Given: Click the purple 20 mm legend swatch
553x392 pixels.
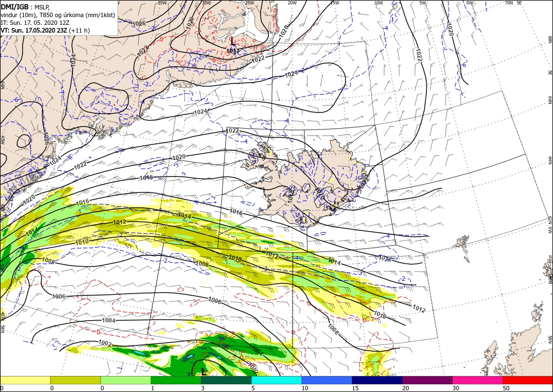Looking at the screenshot, I should 427,380.
